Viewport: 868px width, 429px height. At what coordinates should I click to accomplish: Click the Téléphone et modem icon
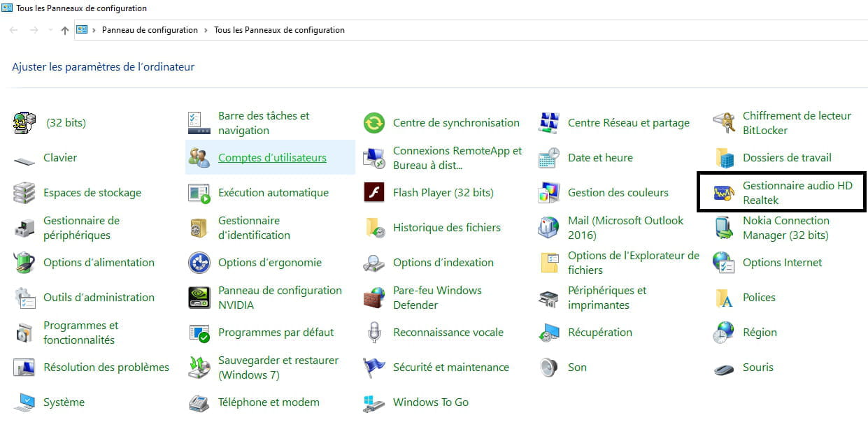pyautogui.click(x=199, y=402)
